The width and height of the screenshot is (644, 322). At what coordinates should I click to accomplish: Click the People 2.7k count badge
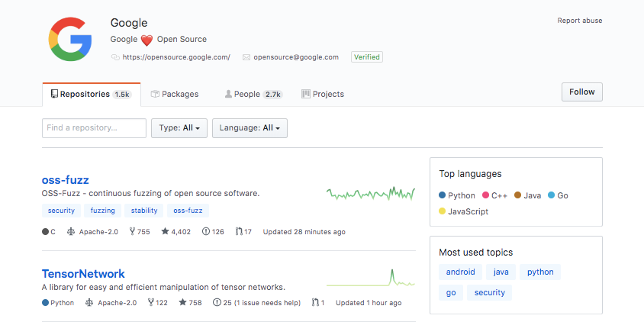click(x=272, y=95)
